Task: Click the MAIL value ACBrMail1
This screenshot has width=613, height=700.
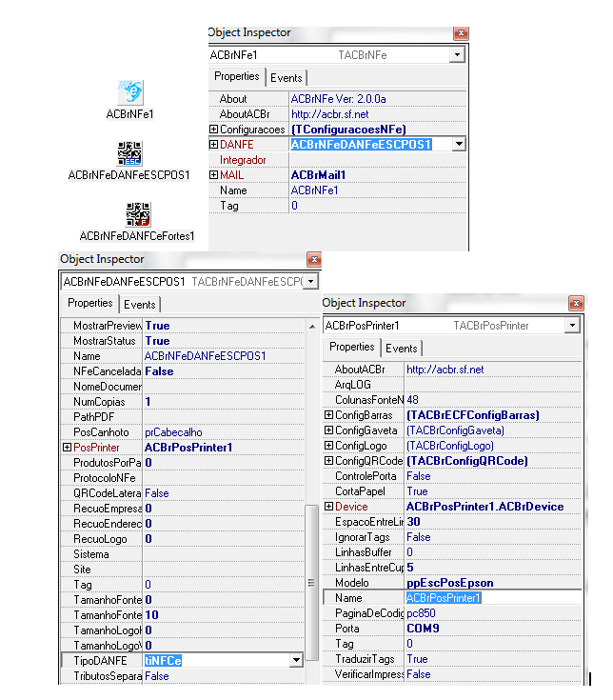Action: (319, 174)
